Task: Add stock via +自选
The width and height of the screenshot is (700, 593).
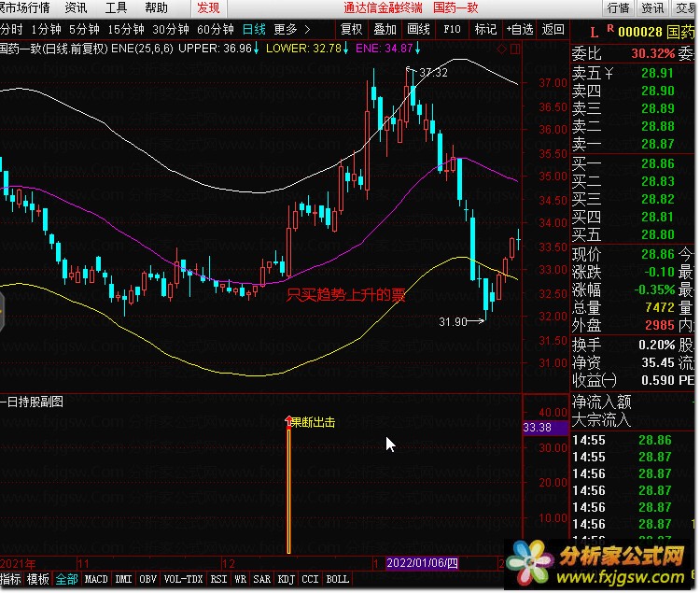Action: pyautogui.click(x=519, y=30)
